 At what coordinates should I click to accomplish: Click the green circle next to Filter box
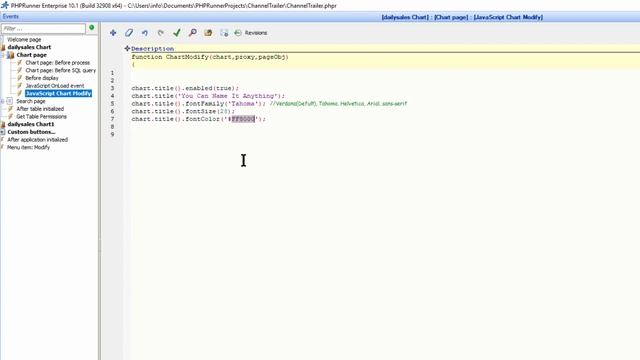click(x=92, y=27)
